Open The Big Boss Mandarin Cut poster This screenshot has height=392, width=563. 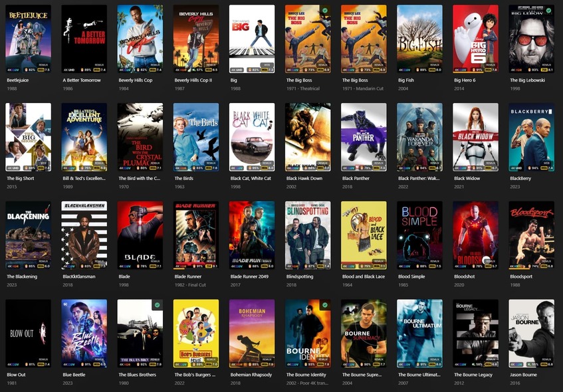(364, 39)
